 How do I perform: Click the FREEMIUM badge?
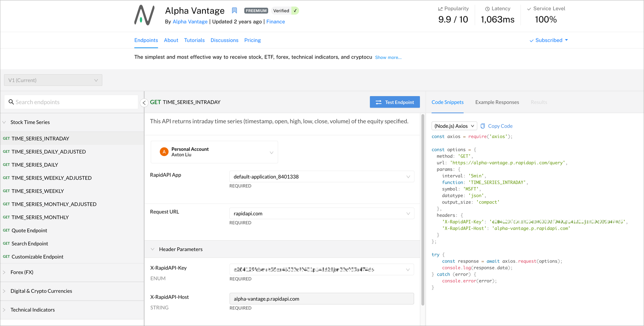[256, 11]
